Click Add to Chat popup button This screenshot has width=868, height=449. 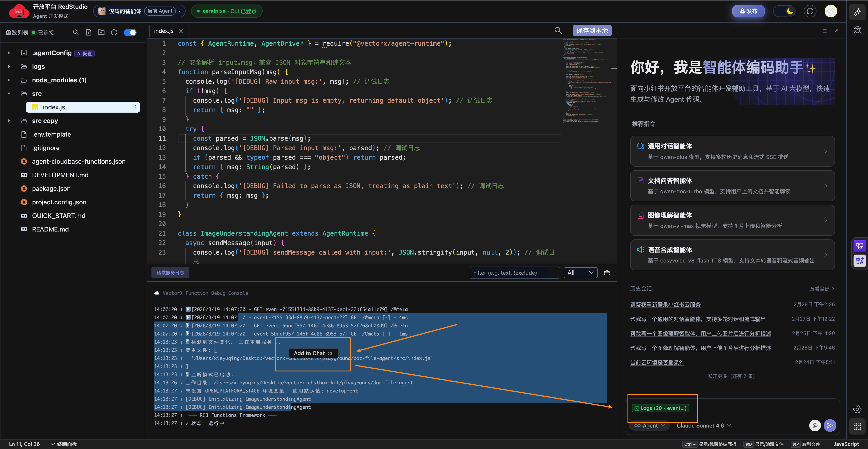coord(313,353)
